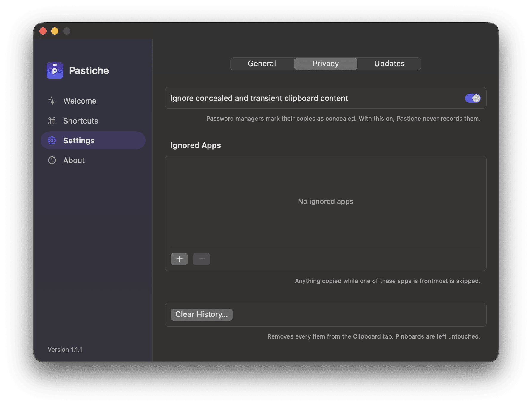The height and width of the screenshot is (406, 532).
Task: Click the Pinboards left untouched note
Action: (374, 336)
